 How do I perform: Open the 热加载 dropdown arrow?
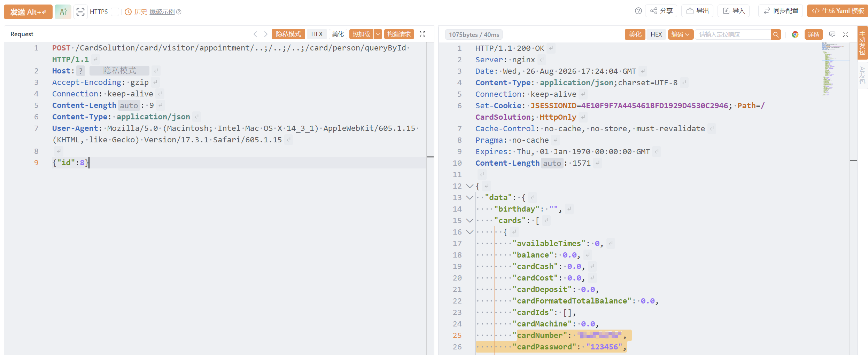point(378,34)
